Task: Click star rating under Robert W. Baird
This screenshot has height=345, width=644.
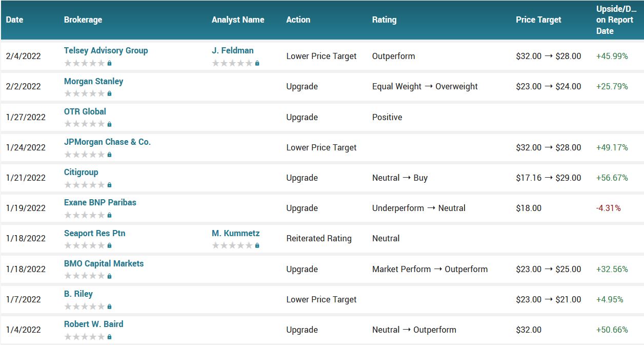Action: tap(85, 337)
